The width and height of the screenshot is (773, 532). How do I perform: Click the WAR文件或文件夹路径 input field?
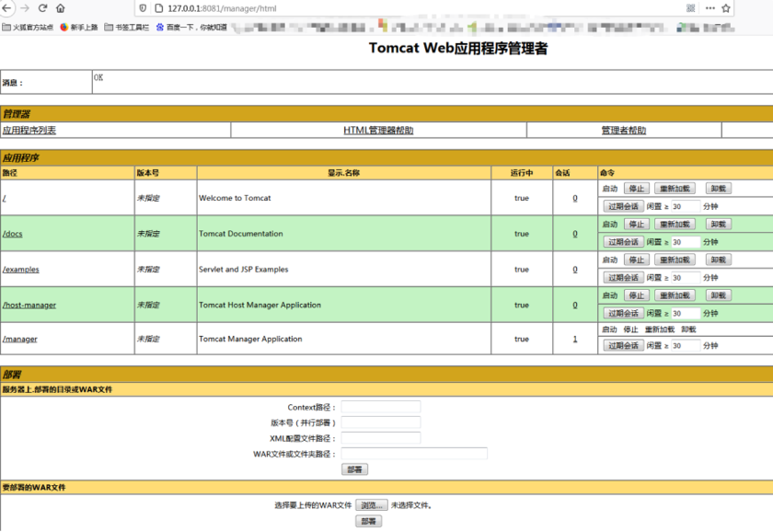(x=414, y=454)
